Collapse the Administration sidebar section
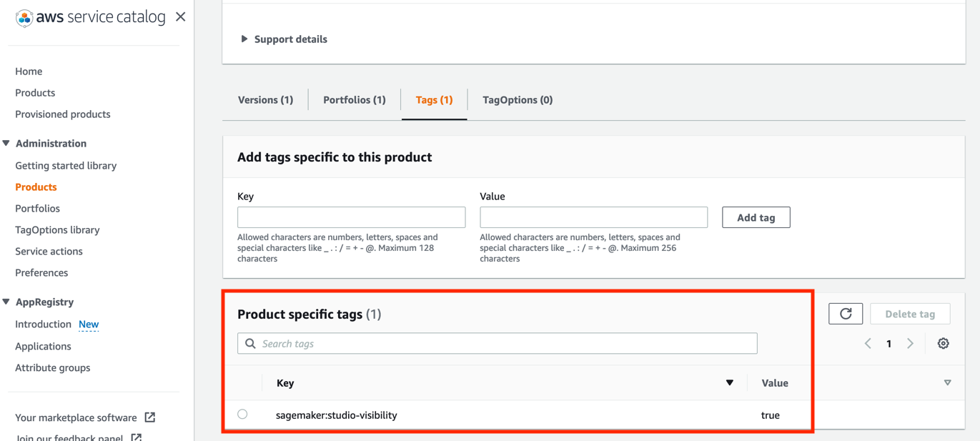Image resolution: width=980 pixels, height=441 pixels. pyautogui.click(x=6, y=144)
